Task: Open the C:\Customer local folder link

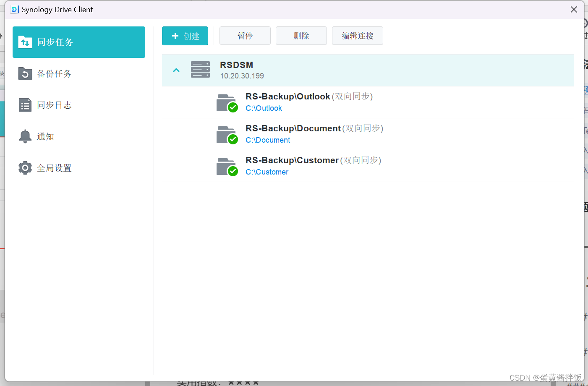Action: point(267,172)
